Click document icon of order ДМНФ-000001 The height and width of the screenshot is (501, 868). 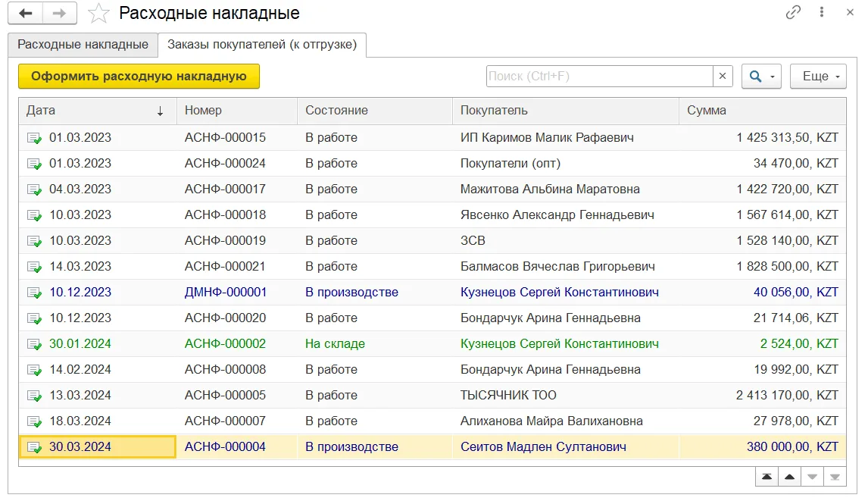[x=34, y=293]
